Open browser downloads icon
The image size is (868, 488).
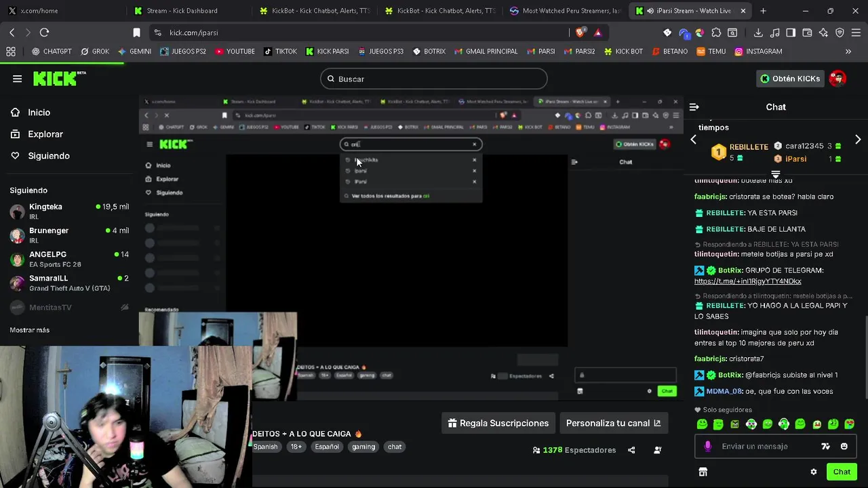click(x=758, y=33)
